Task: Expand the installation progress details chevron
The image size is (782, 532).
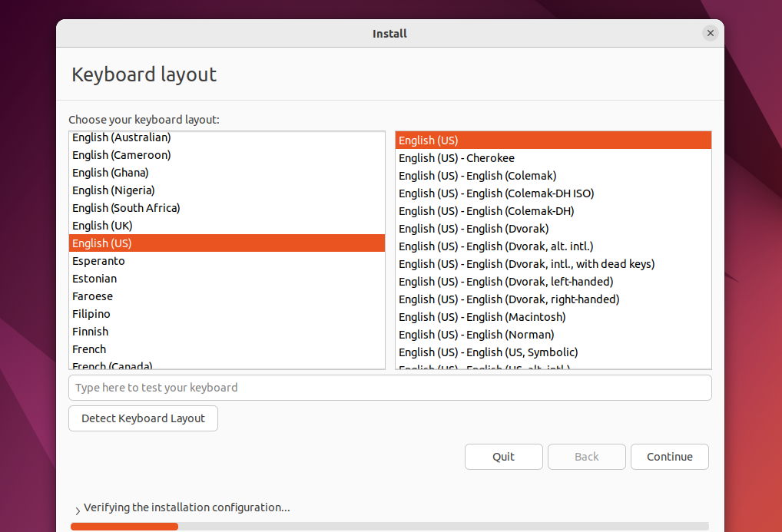Action: tap(78, 511)
